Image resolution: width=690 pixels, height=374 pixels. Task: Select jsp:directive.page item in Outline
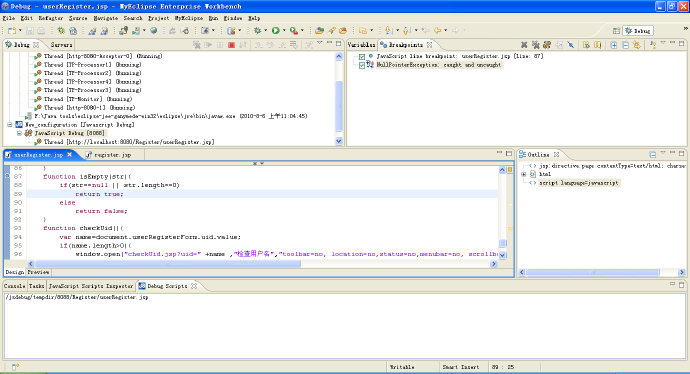[x=612, y=166]
